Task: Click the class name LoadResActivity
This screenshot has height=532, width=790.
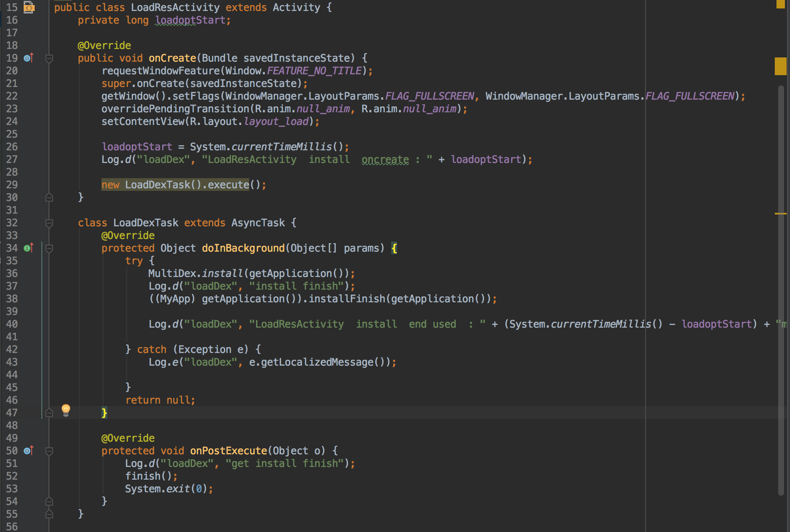Action: pos(175,7)
